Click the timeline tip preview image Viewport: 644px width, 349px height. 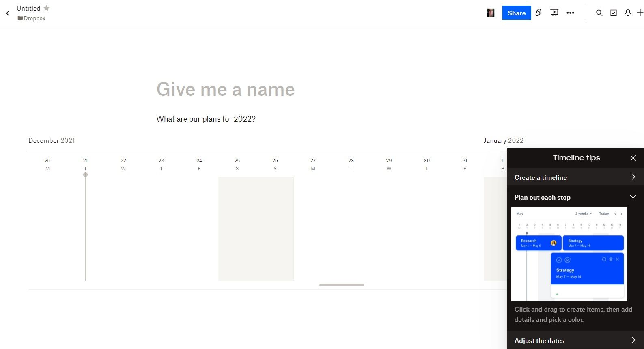[569, 254]
